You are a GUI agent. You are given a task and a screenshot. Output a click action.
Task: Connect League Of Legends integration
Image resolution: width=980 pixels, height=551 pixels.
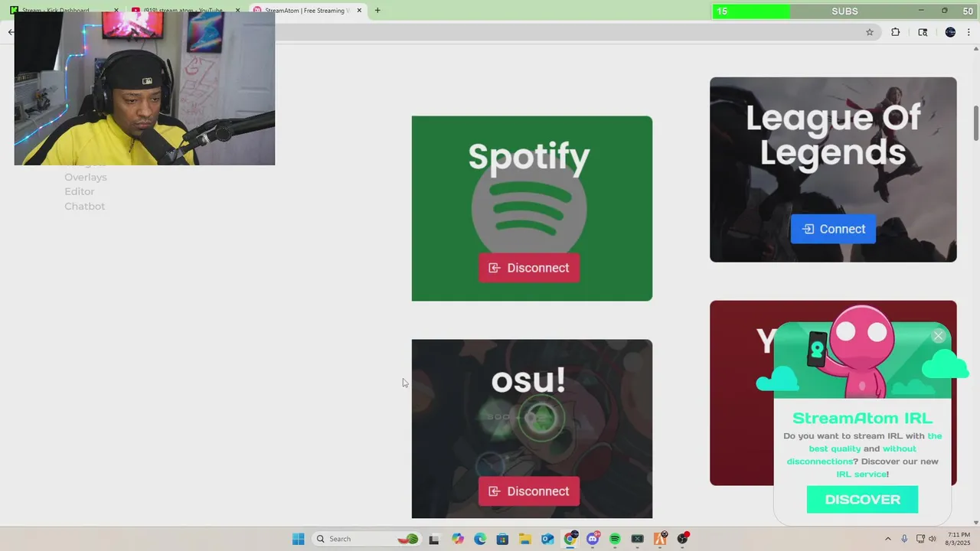tap(833, 229)
